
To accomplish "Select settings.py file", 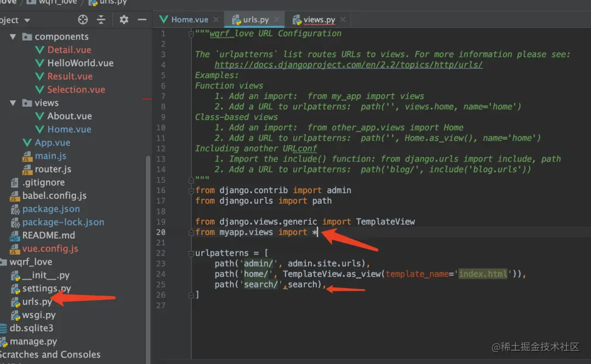I will click(47, 288).
